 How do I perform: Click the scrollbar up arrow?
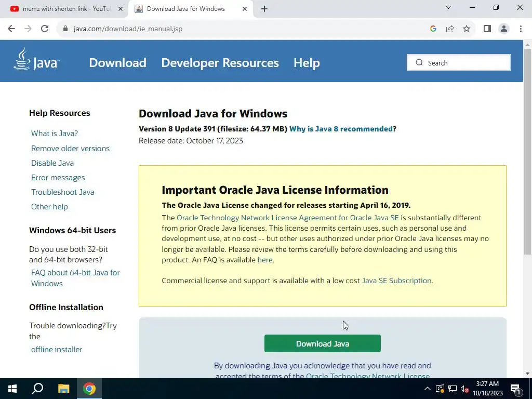[527, 45]
